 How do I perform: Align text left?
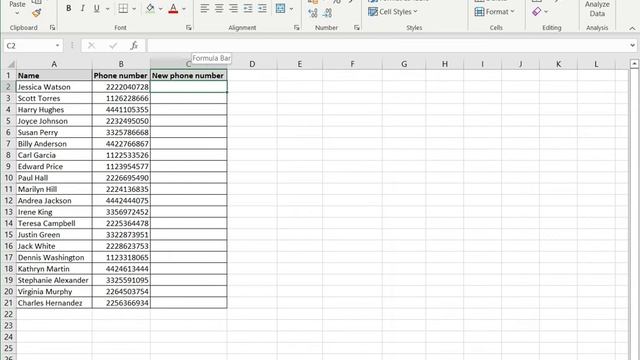click(204, 8)
